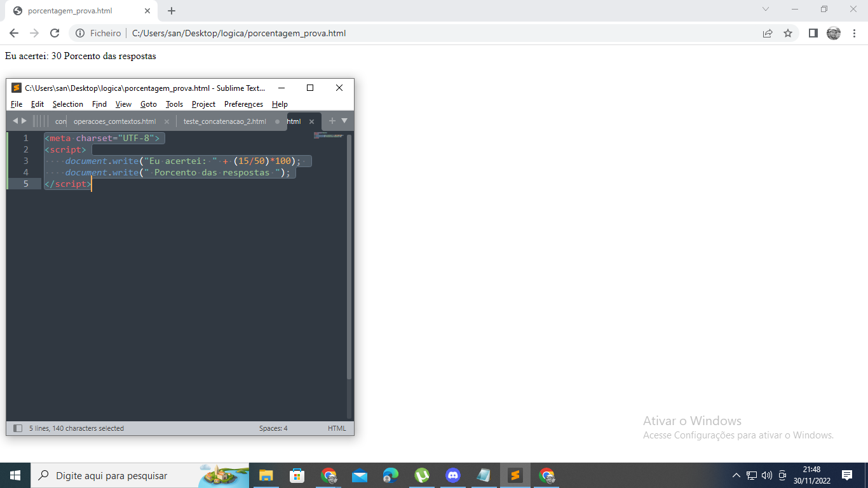Show hidden system tray icons

[736, 475]
